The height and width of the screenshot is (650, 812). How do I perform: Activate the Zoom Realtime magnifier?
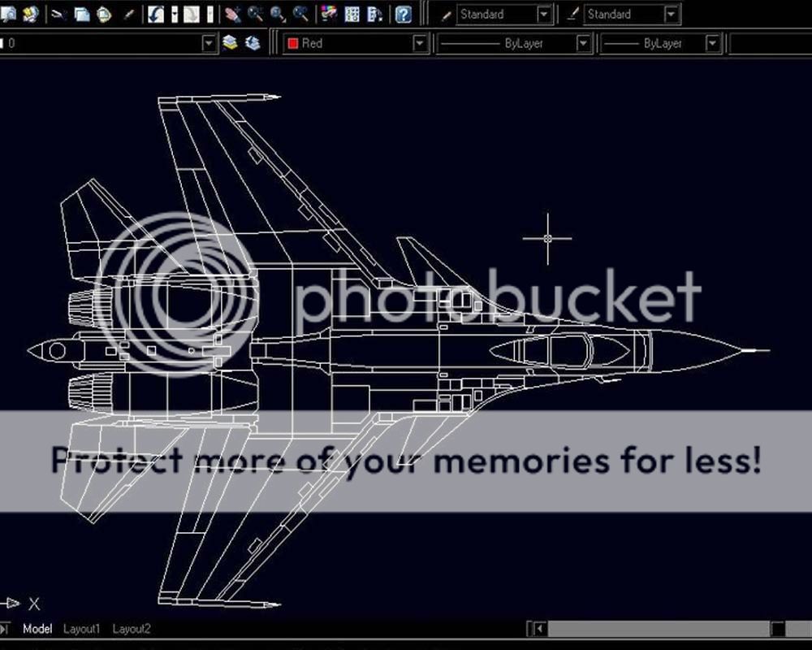tap(255, 14)
